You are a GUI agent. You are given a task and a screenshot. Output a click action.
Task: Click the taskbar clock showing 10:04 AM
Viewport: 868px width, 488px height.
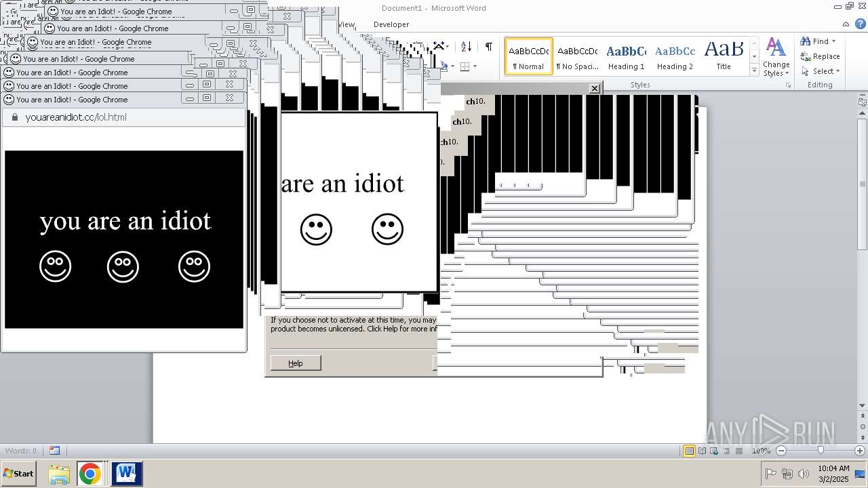coord(833,474)
